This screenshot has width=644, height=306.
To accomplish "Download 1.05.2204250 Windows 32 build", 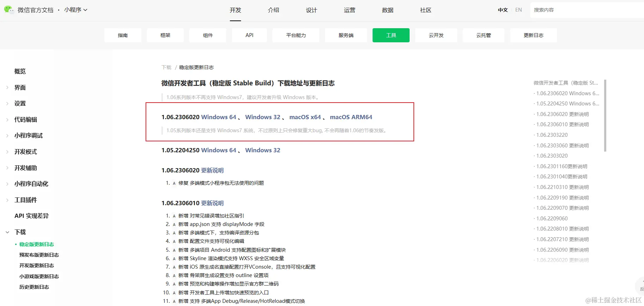I will pyautogui.click(x=263, y=150).
